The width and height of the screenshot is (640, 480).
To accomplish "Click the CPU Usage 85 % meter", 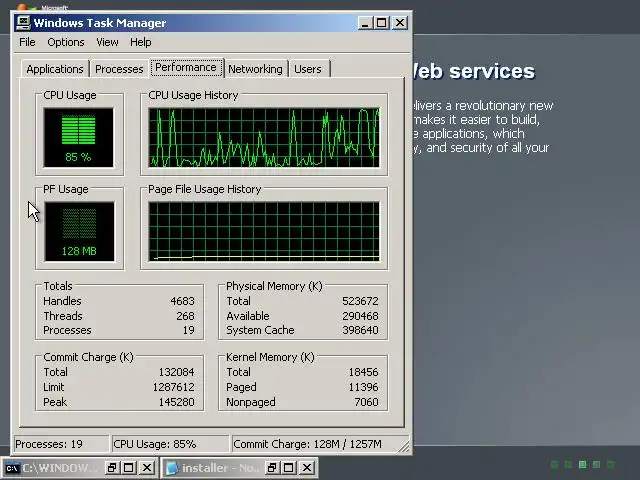I will coord(78,138).
